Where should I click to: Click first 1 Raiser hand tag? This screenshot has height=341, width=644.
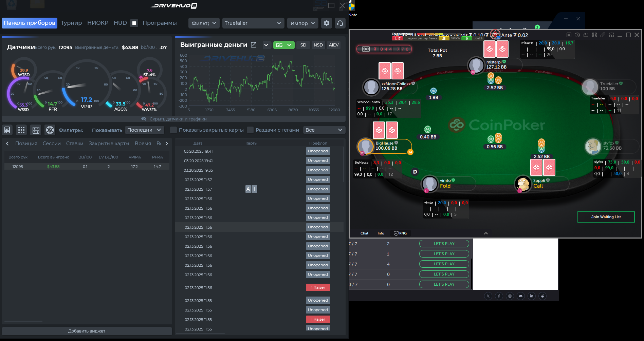tap(318, 287)
